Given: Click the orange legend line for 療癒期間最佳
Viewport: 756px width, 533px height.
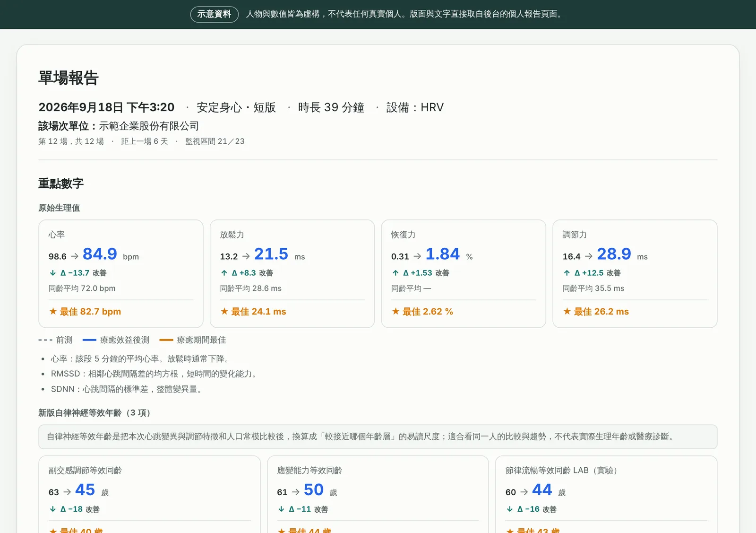Looking at the screenshot, I should [166, 340].
